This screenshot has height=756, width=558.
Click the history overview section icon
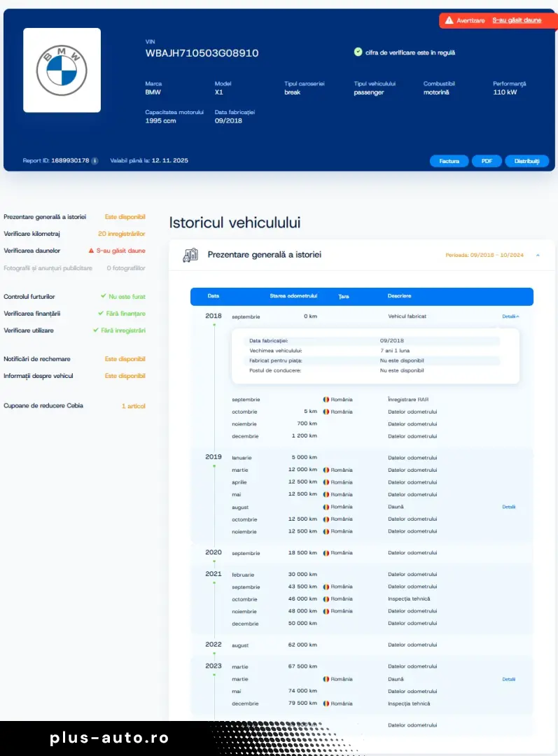coord(190,255)
